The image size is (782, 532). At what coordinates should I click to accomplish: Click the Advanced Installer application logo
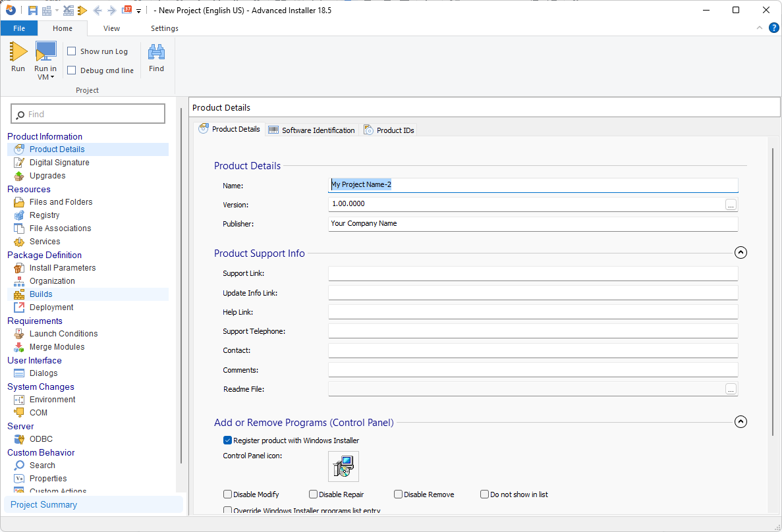tap(11, 10)
